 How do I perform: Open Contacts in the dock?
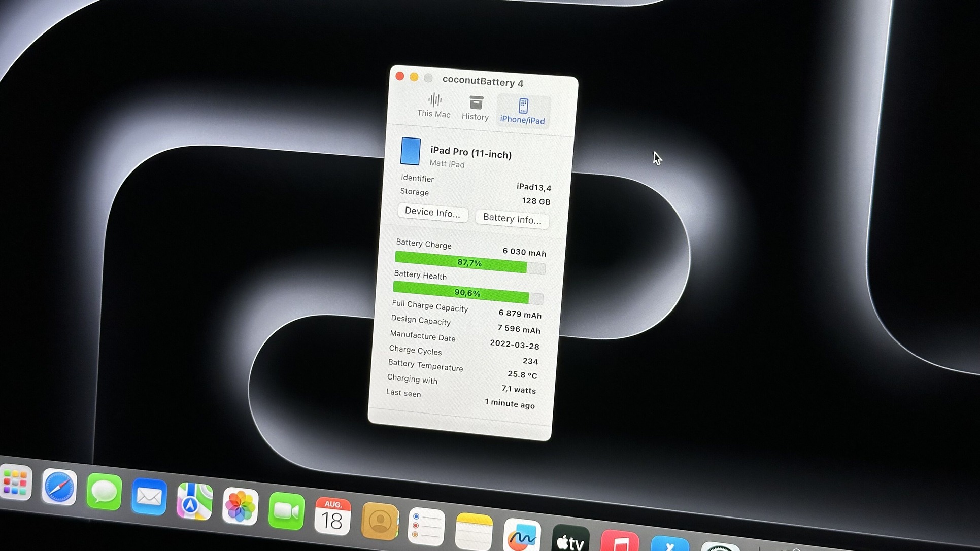tap(380, 522)
